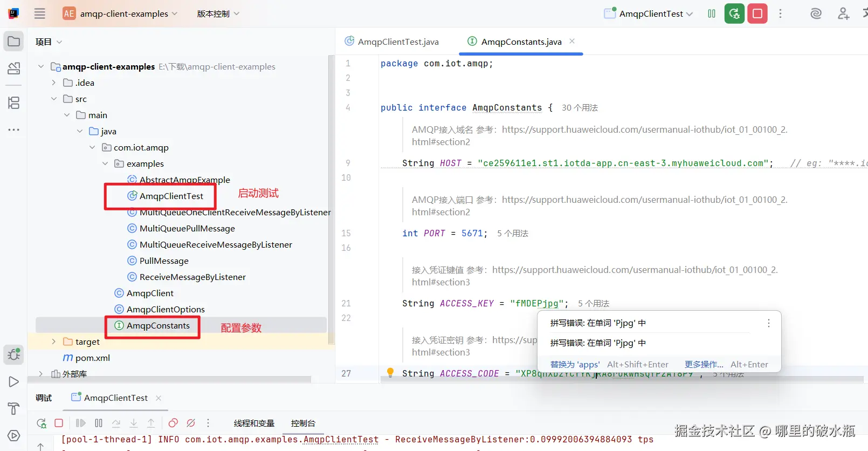Viewport: 868px width, 451px height.
Task: View breakpoints red circles icon
Action: (x=173, y=423)
